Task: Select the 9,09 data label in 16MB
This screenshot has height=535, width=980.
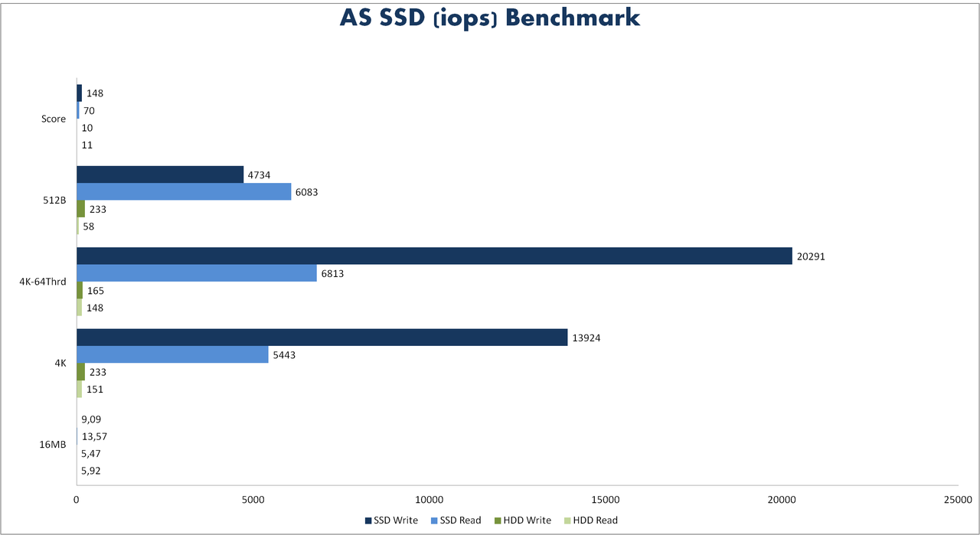Action: point(91,419)
